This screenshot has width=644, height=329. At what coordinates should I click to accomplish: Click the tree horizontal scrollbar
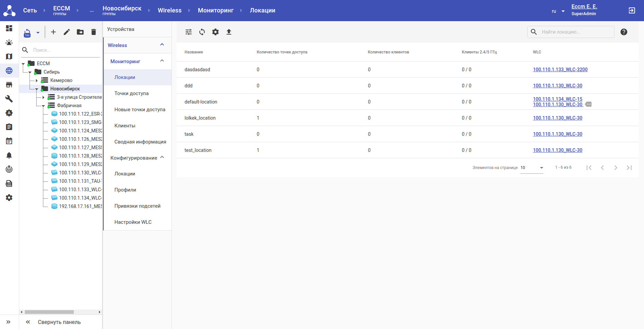point(49,312)
